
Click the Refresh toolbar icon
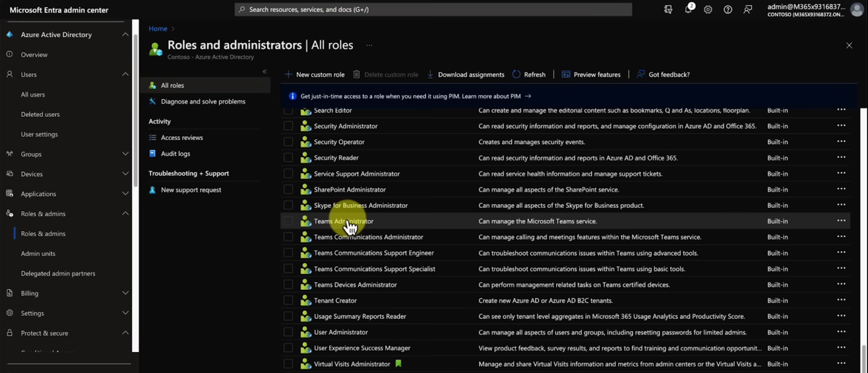pyautogui.click(x=516, y=75)
